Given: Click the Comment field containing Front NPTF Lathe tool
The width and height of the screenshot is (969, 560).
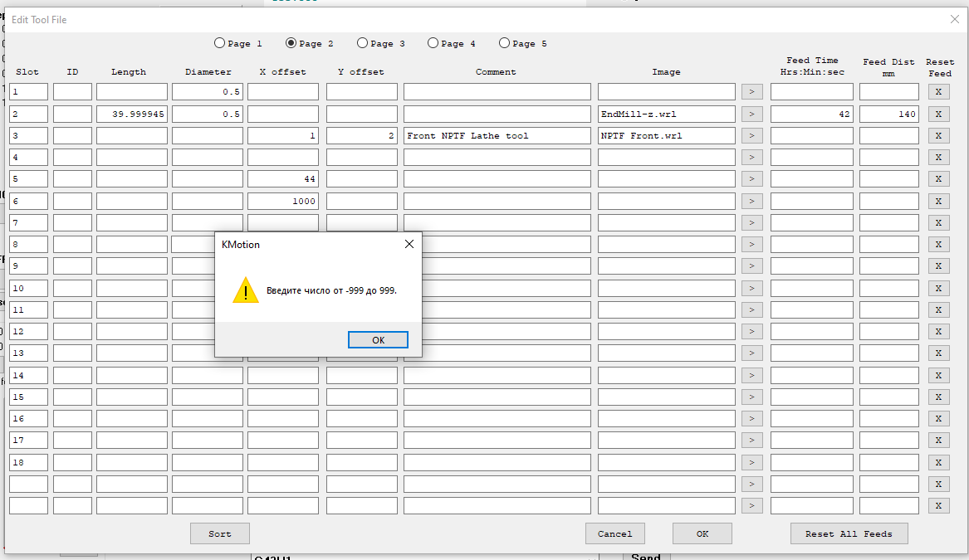Looking at the screenshot, I should 497,135.
